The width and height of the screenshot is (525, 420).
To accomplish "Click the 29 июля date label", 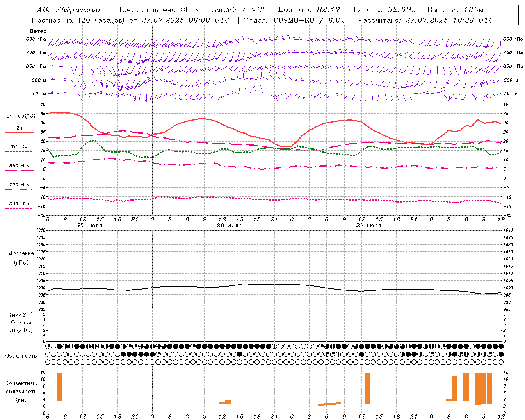I will (369, 226).
